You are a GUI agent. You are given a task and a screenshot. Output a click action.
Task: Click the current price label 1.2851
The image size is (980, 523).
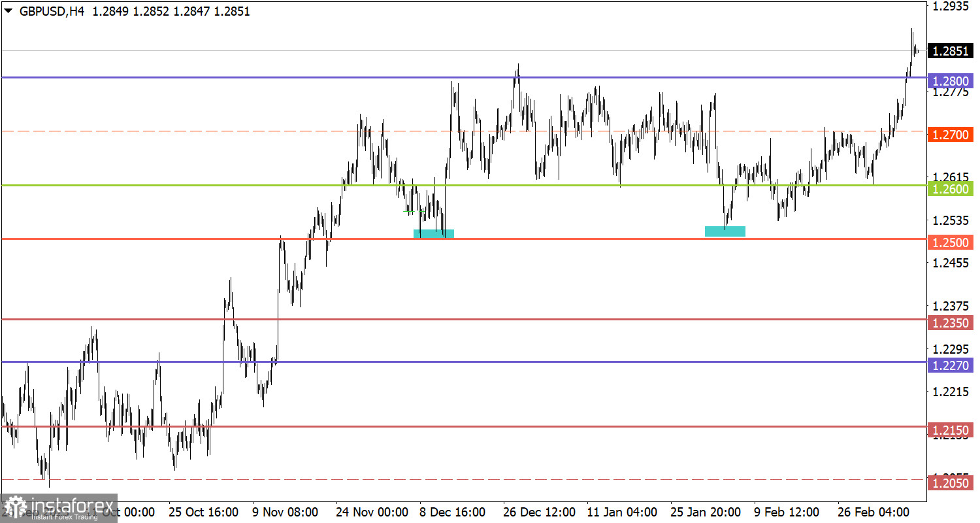(x=951, y=51)
